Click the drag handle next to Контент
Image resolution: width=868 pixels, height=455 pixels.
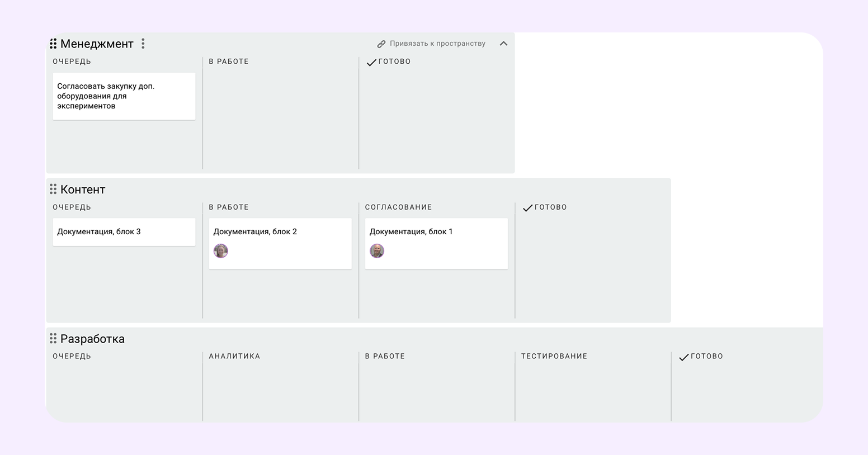pos(53,189)
